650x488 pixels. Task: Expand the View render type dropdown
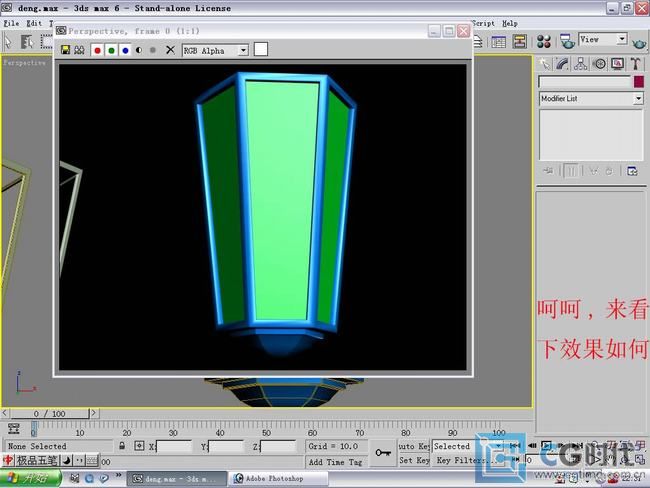coord(622,39)
